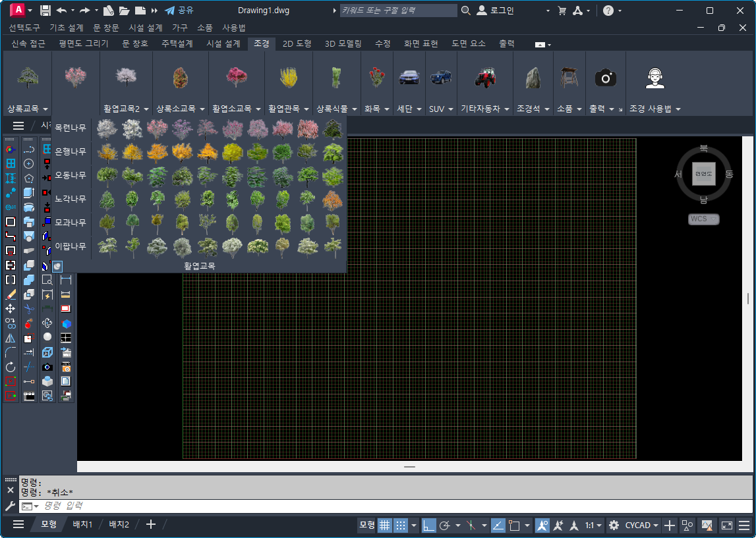Click the red tractor 기타자동차 icon
756x538 pixels.
pos(484,78)
